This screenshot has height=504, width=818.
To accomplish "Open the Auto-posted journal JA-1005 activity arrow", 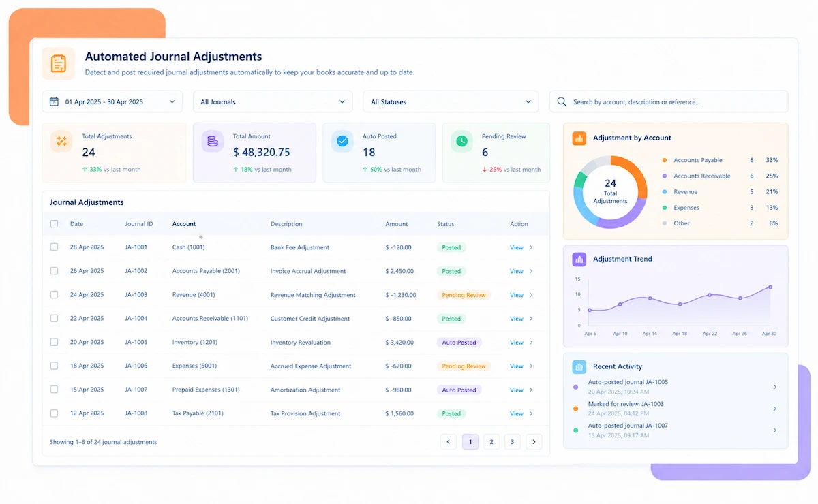I will click(x=775, y=387).
